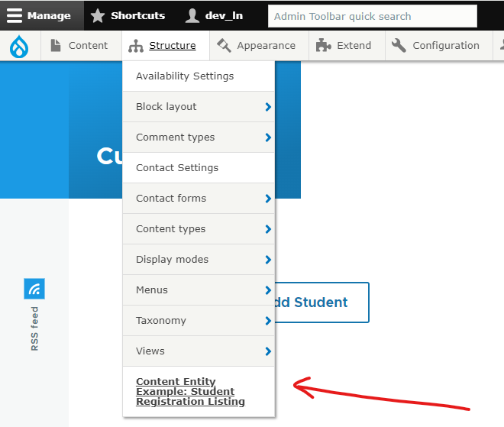Click the Manage hamburger icon
This screenshot has width=504, height=427.
(15, 15)
